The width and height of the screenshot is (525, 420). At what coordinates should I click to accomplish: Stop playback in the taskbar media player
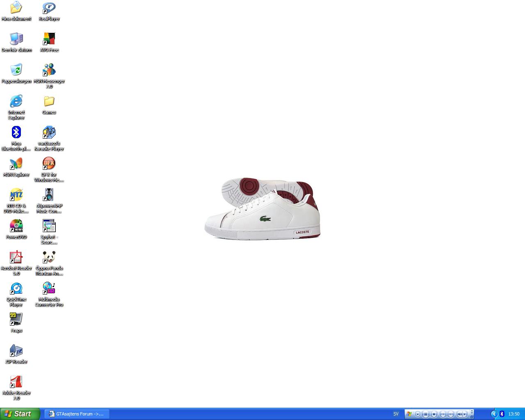434,414
